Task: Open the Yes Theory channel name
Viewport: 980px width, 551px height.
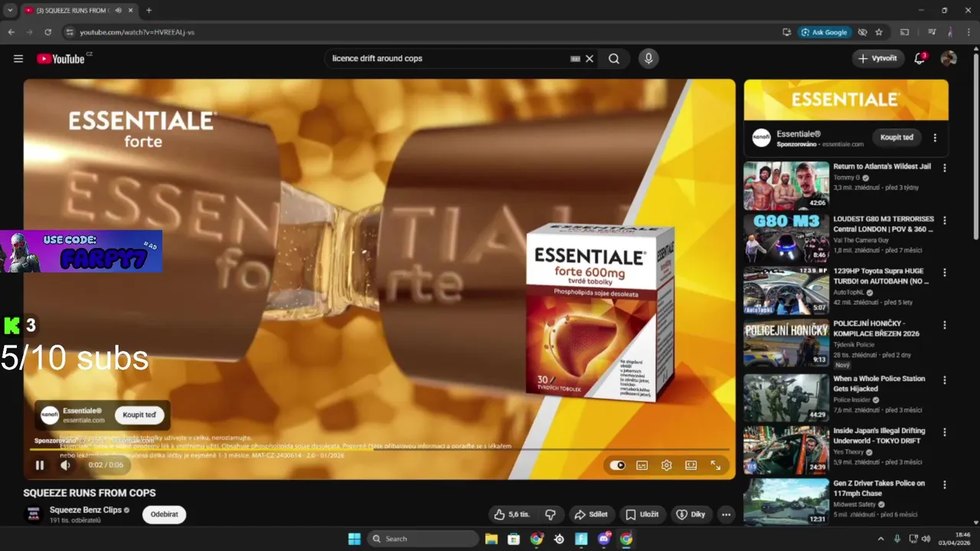Action: click(x=848, y=452)
